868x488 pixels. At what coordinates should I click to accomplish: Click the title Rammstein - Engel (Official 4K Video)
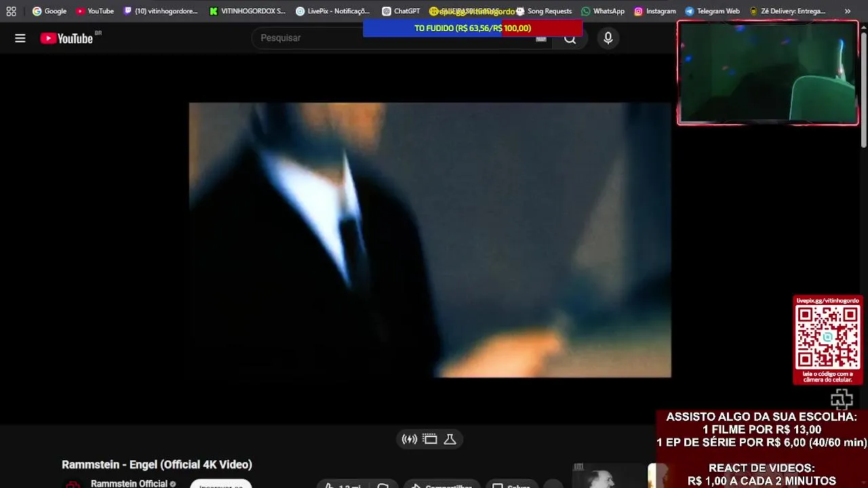(x=157, y=464)
